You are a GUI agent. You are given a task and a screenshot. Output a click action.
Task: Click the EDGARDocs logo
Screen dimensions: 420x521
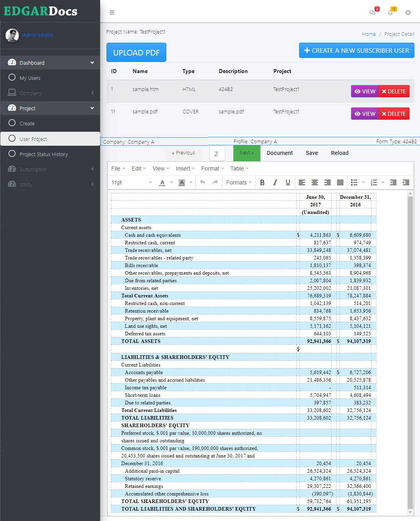pyautogui.click(x=41, y=11)
